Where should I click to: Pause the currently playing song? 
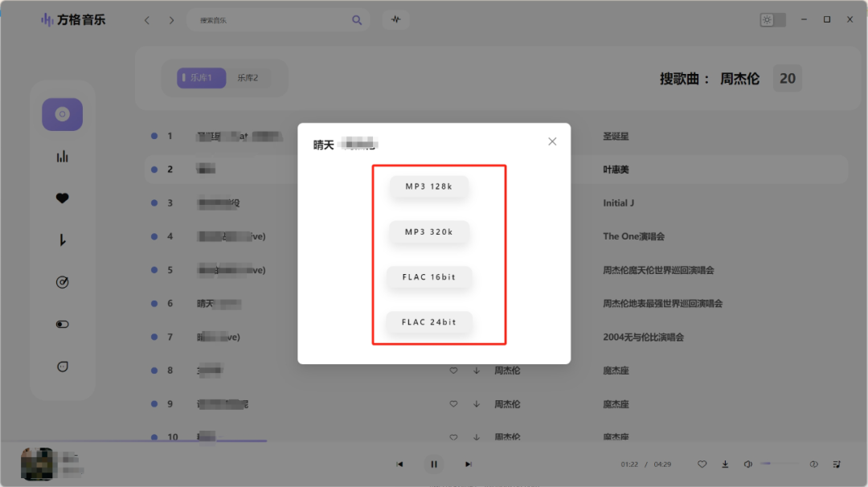[434, 464]
